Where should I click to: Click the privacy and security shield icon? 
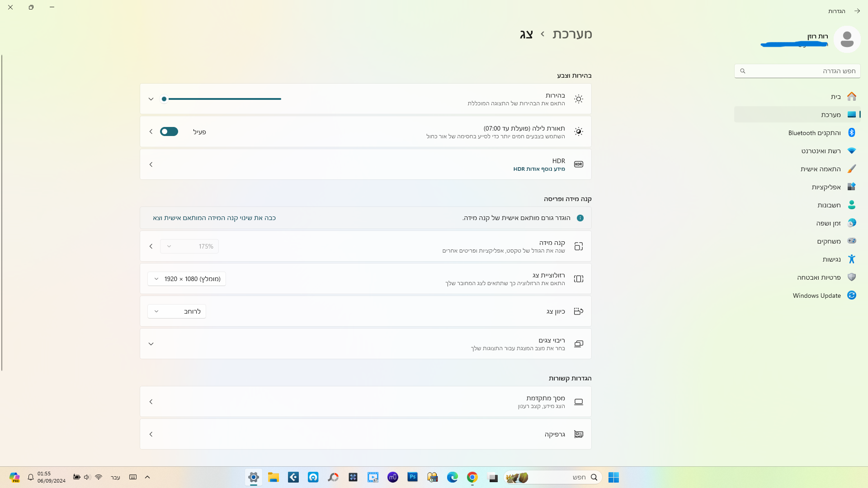[x=851, y=277]
